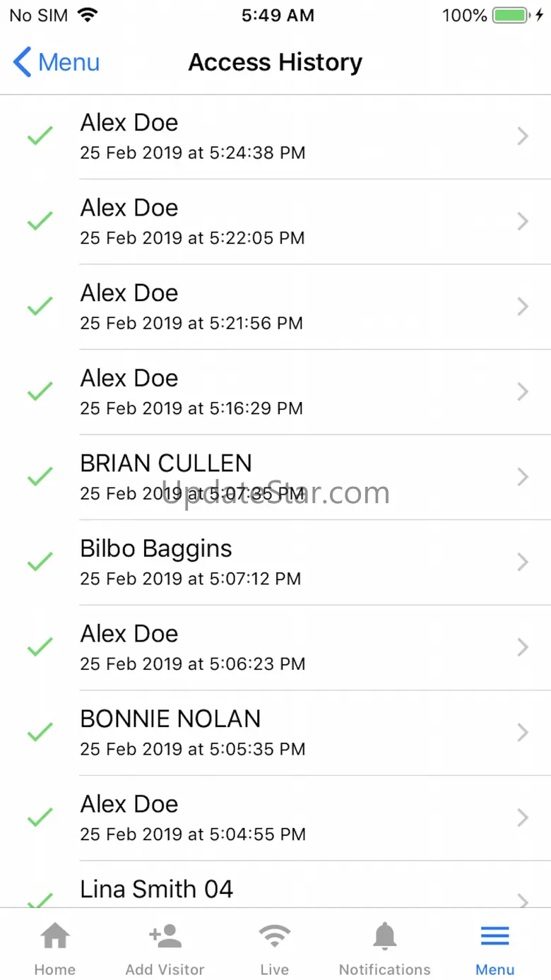Expand Alex Doe 5:22:05 PM chevron
Image resolution: width=551 pixels, height=980 pixels.
[x=523, y=221]
